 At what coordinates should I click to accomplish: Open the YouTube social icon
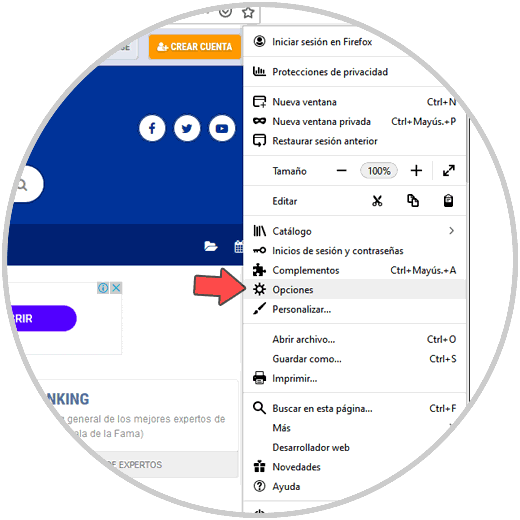(222, 128)
